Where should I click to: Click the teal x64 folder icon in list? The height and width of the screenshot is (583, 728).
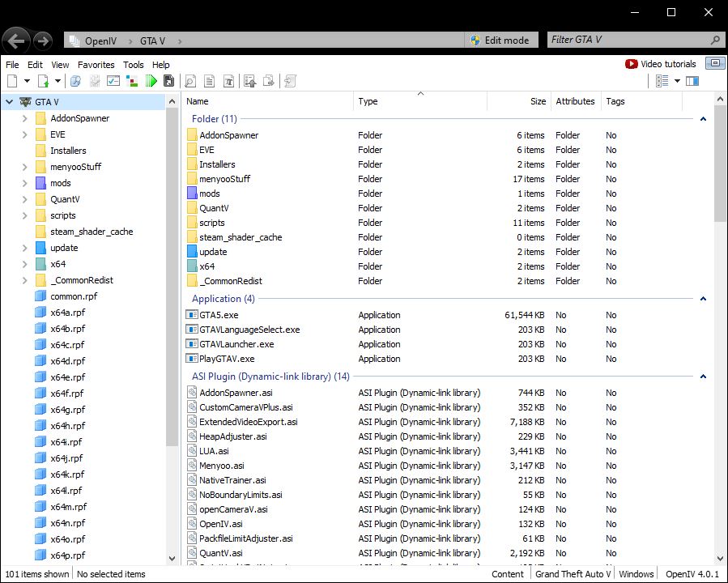(x=192, y=266)
